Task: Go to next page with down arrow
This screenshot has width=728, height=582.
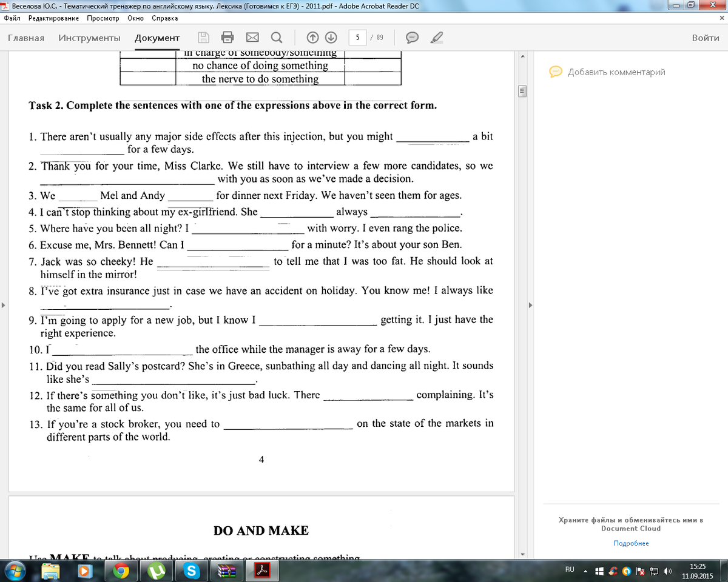Action: click(331, 38)
